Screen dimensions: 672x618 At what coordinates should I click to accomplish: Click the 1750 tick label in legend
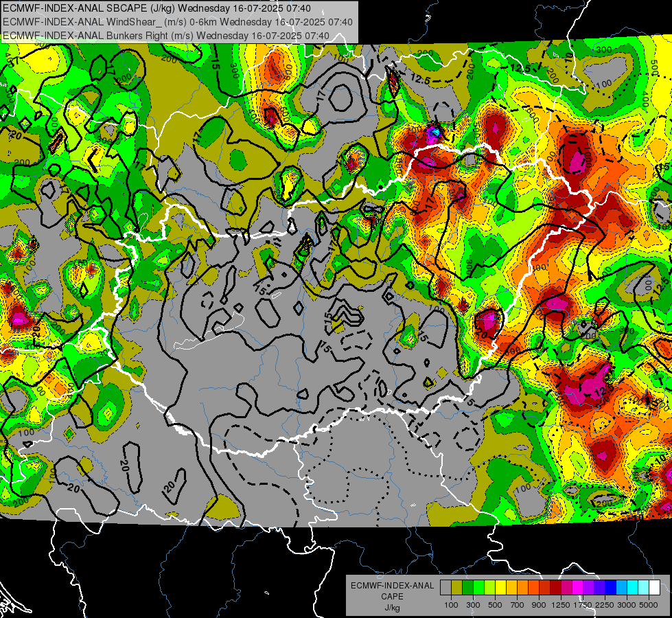point(583,605)
